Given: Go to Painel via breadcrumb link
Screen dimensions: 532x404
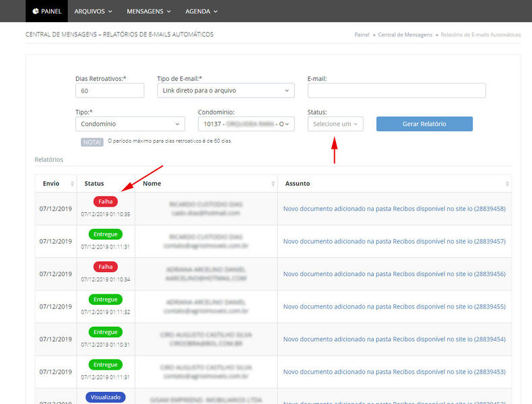Looking at the screenshot, I should coord(362,34).
